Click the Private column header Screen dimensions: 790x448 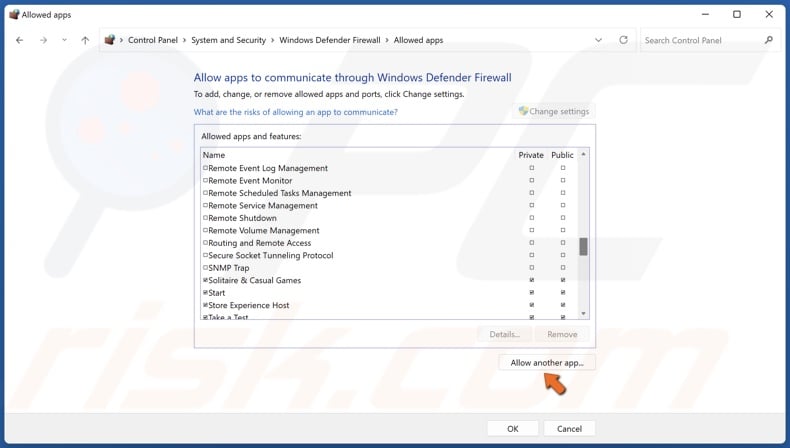coord(531,155)
